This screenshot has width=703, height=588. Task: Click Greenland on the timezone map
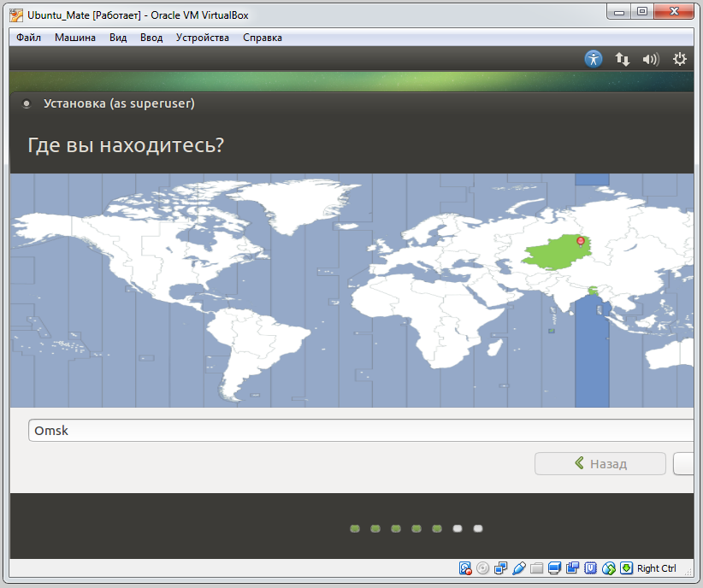point(296,204)
